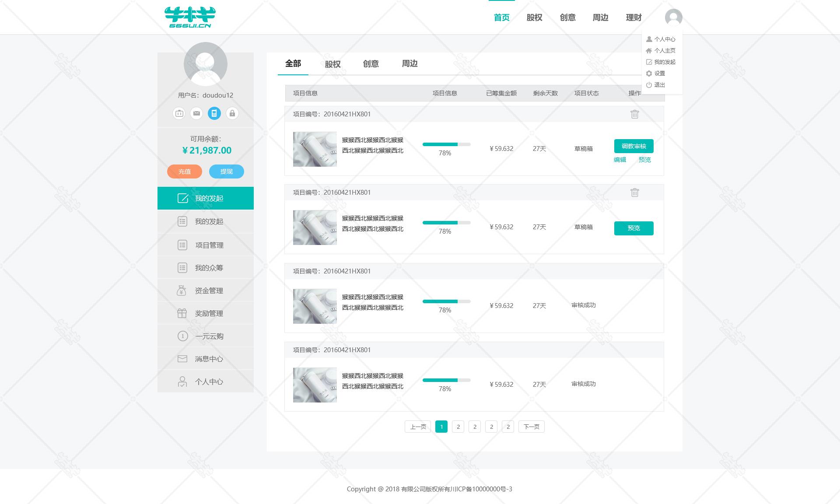
Task: Go to previous page with 上一页
Action: [418, 427]
